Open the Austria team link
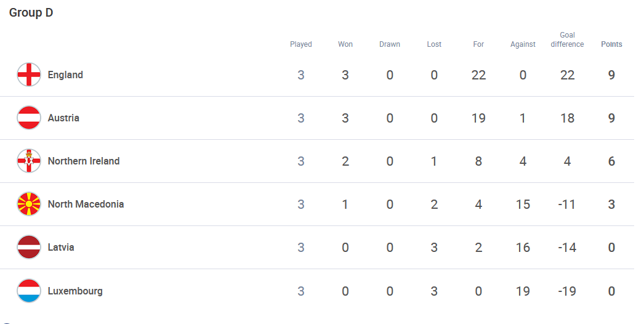The height and width of the screenshot is (324, 644). tap(63, 118)
